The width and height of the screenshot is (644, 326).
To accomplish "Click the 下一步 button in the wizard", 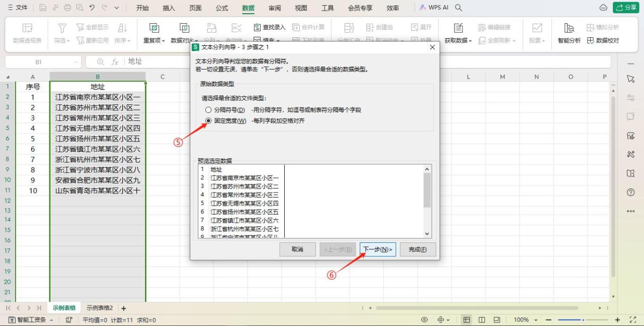I will (378, 249).
